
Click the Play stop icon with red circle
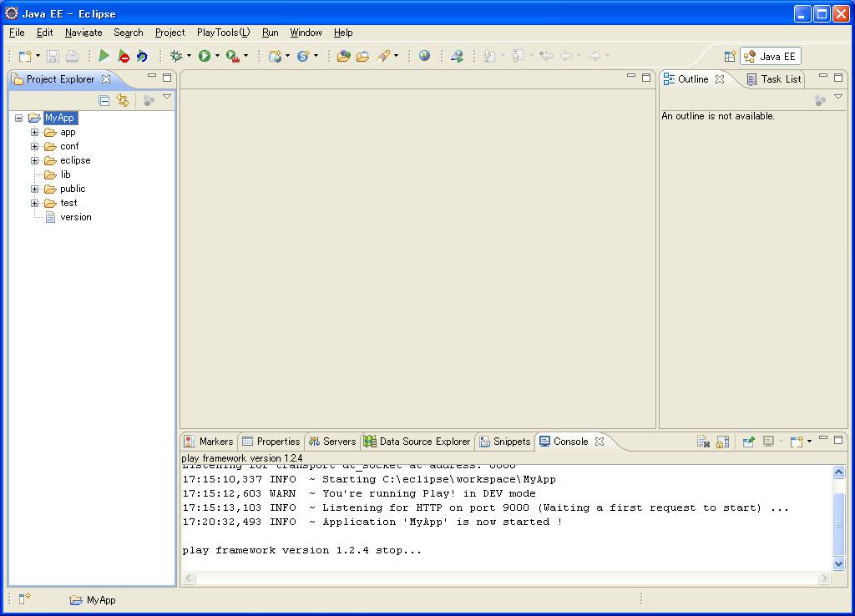point(124,56)
